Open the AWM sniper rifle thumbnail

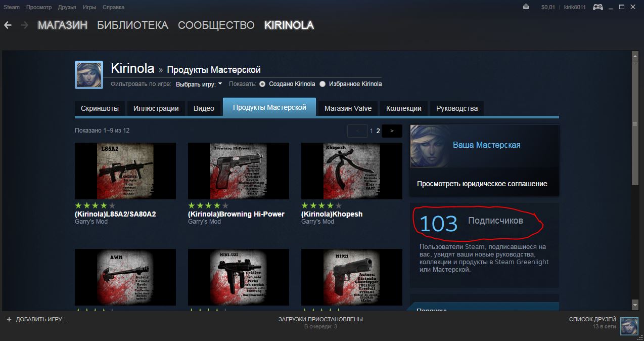point(125,277)
